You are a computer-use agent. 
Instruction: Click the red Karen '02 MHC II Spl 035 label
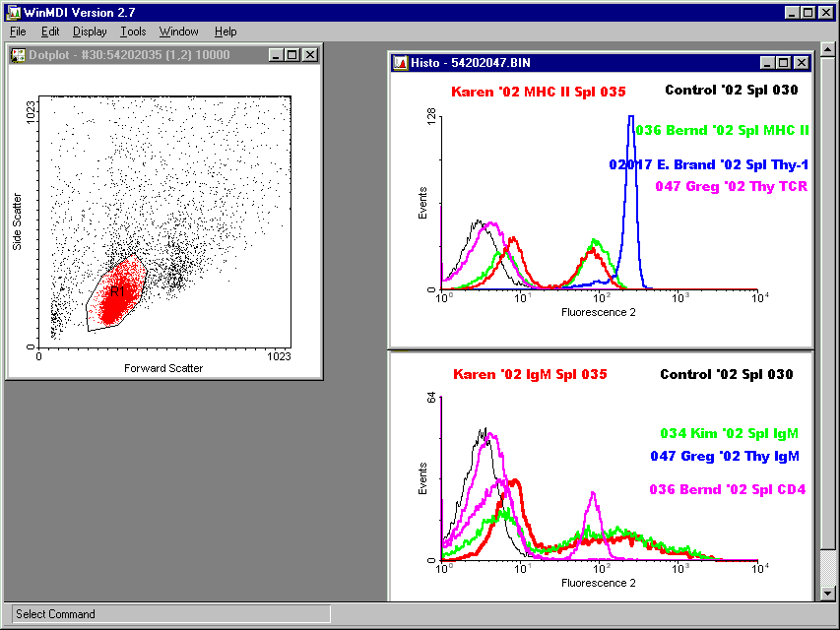pyautogui.click(x=539, y=92)
